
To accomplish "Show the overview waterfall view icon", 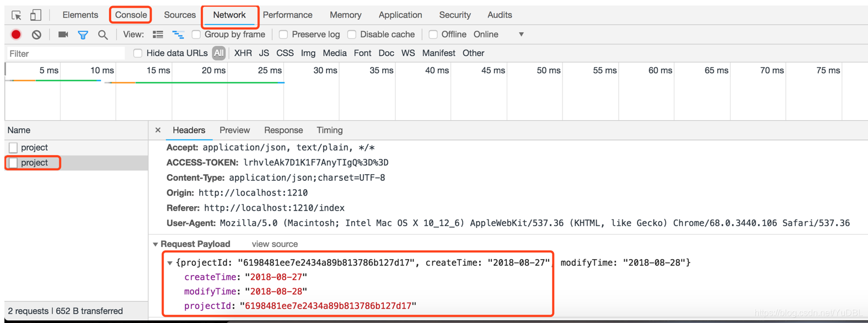I will [178, 34].
